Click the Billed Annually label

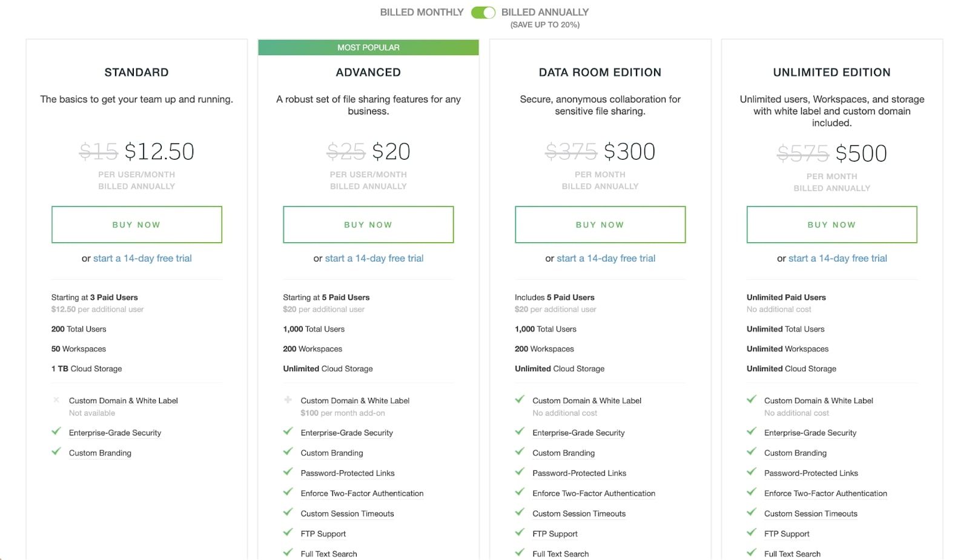pos(545,12)
